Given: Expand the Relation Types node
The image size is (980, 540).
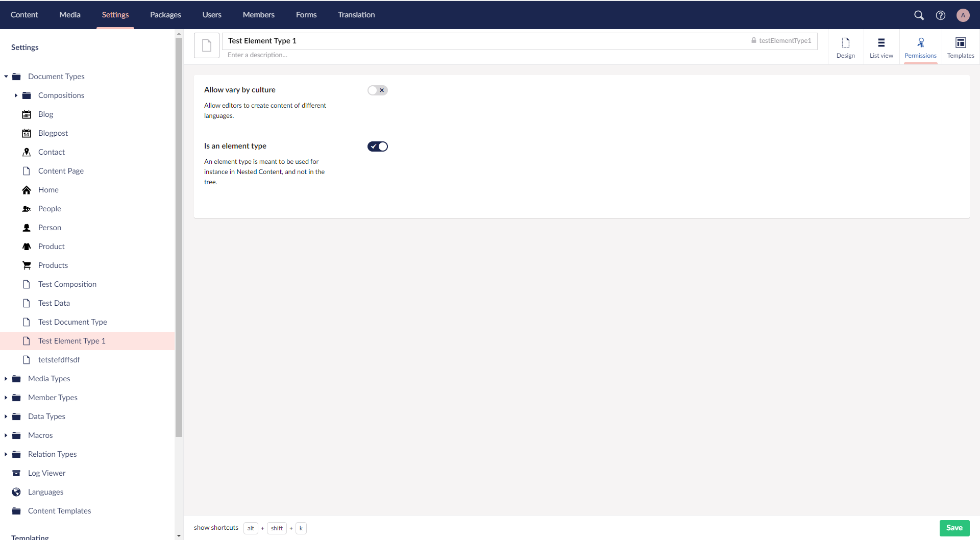Looking at the screenshot, I should pos(6,454).
